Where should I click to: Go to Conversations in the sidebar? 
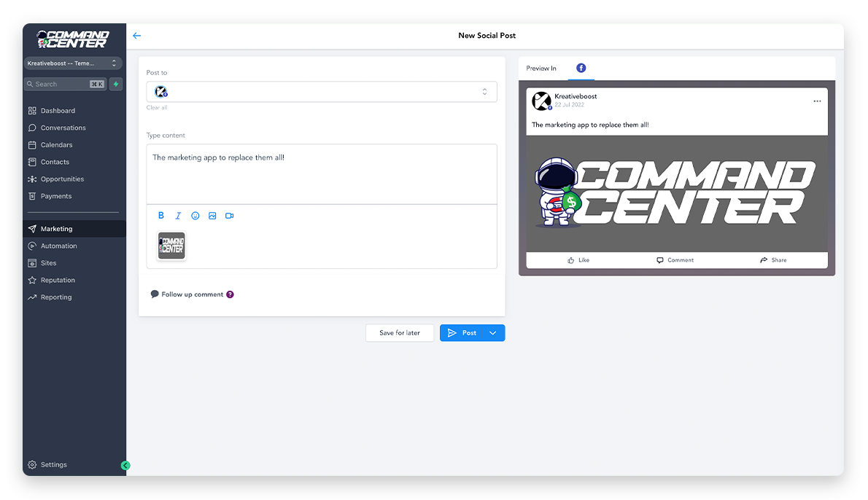63,128
